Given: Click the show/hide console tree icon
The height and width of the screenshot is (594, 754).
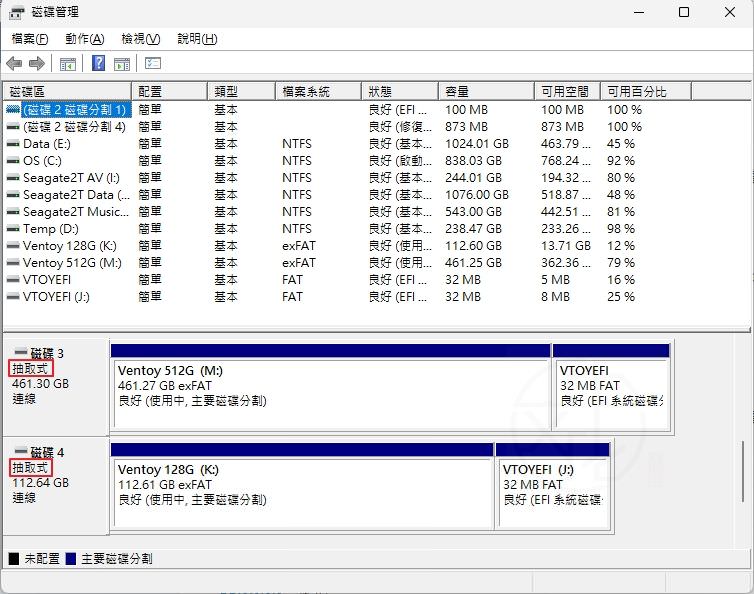Looking at the screenshot, I should click(68, 64).
